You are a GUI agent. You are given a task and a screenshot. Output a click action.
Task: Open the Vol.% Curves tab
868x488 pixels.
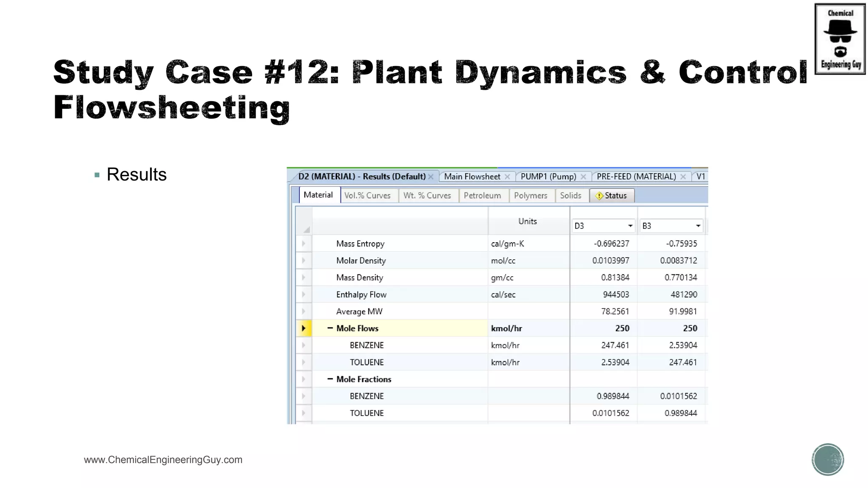[367, 196]
